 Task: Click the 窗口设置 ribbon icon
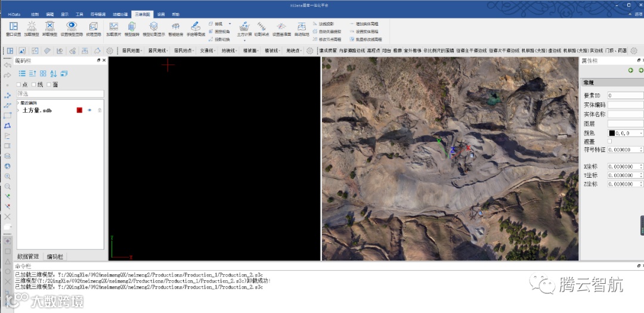coord(14,26)
